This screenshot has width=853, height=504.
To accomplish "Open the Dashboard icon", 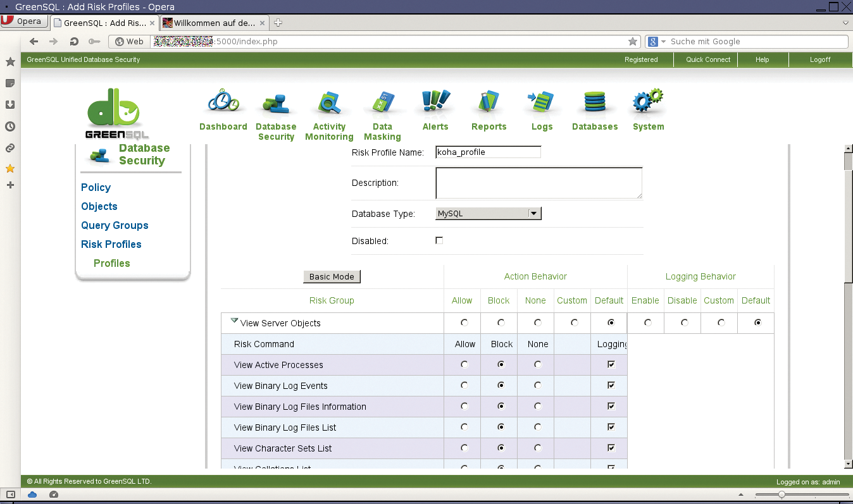I will pos(223,101).
